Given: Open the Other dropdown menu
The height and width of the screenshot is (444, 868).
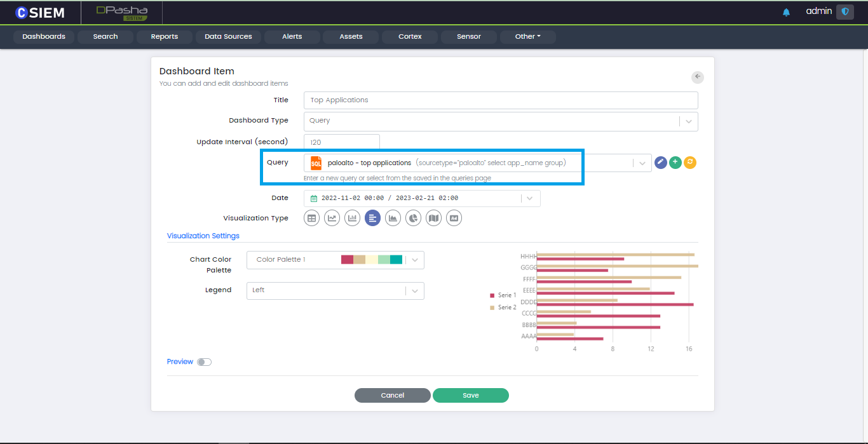Looking at the screenshot, I should tap(527, 37).
